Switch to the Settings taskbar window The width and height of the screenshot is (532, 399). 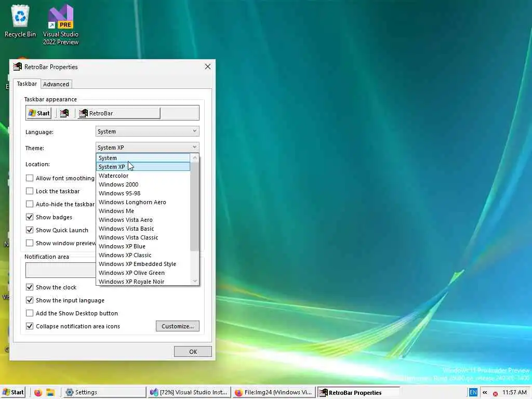(x=104, y=392)
